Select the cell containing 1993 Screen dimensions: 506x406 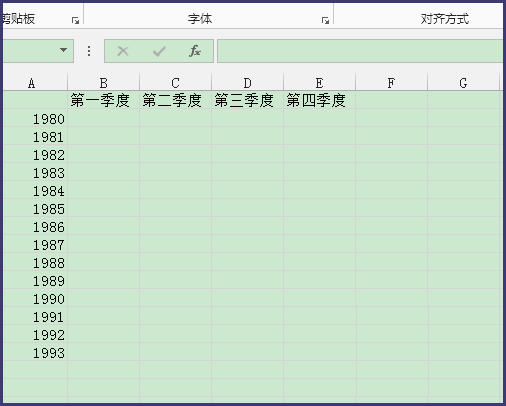pyautogui.click(x=35, y=352)
